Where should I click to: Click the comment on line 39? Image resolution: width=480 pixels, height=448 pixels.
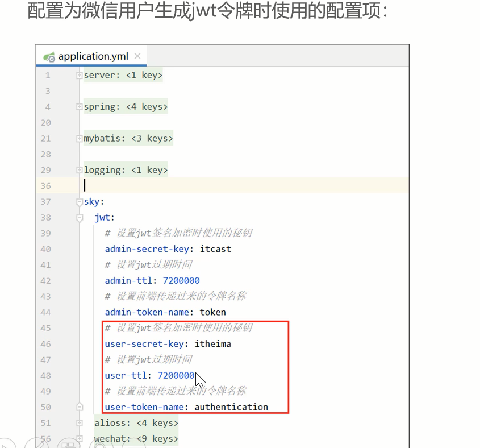[x=179, y=233]
